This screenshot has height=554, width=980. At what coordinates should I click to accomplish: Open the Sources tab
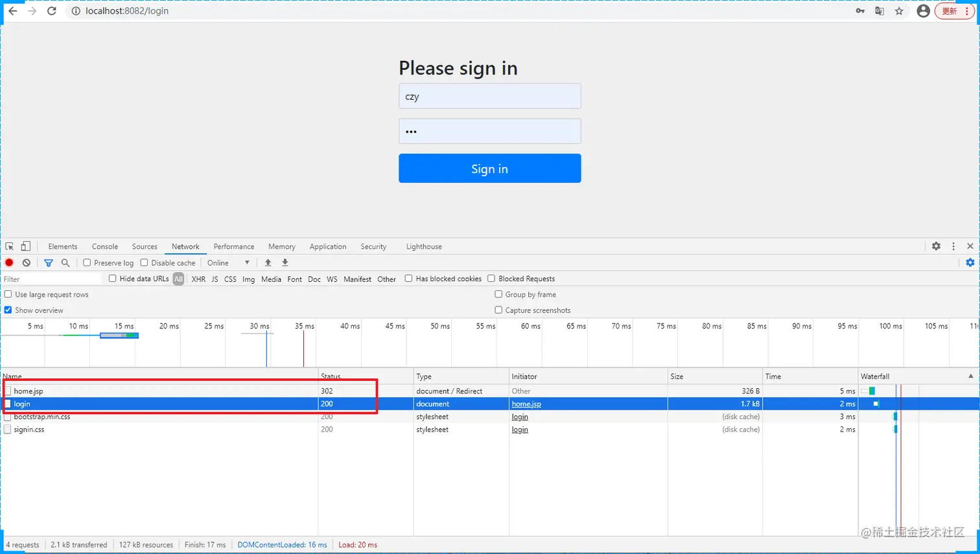145,246
